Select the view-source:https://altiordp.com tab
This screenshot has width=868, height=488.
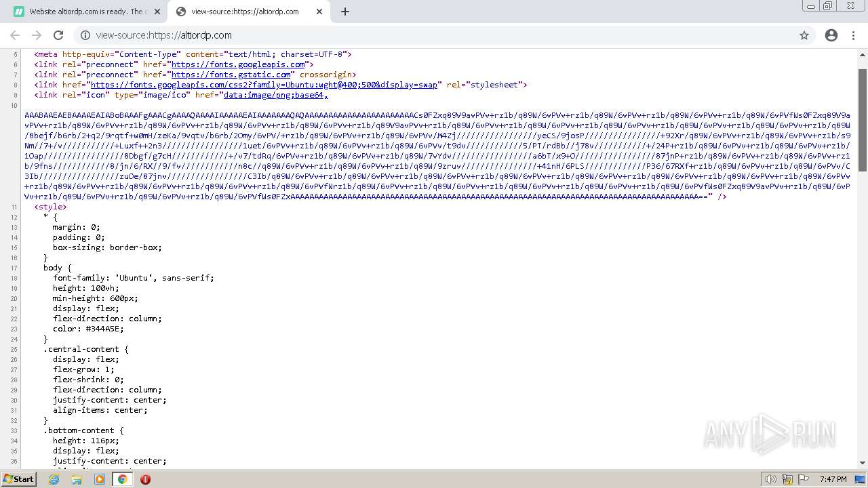[249, 12]
